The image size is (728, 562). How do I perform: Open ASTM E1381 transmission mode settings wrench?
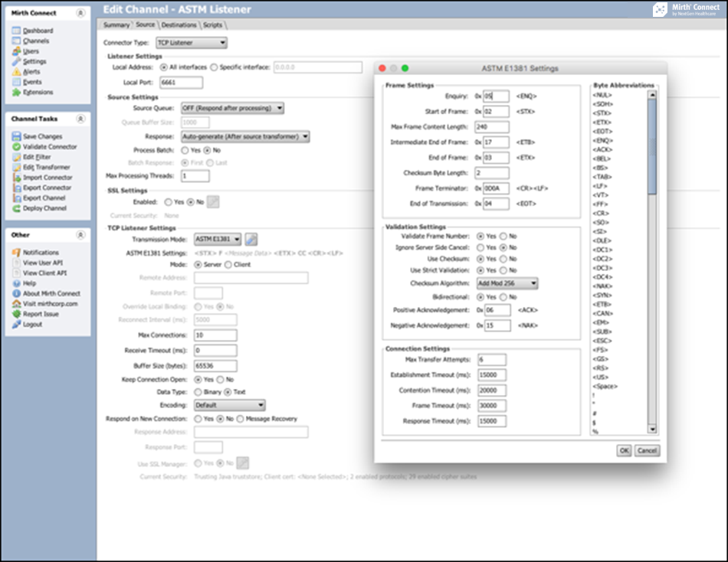coord(251,240)
